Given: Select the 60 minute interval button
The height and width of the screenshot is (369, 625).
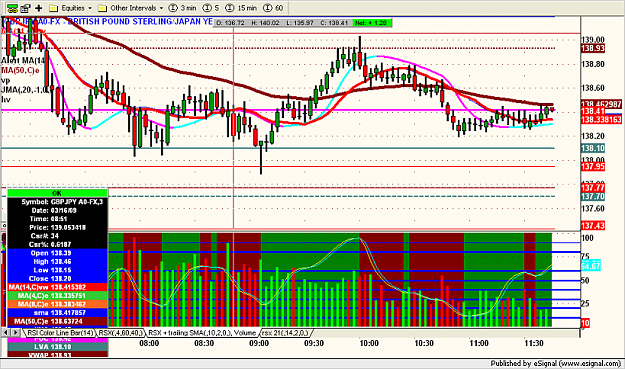Looking at the screenshot, I should 273,8.
